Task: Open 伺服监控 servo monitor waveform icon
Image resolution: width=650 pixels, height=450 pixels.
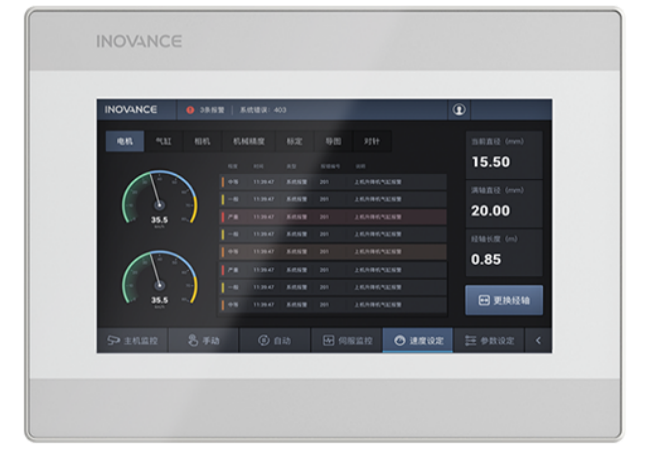Action: (x=328, y=341)
